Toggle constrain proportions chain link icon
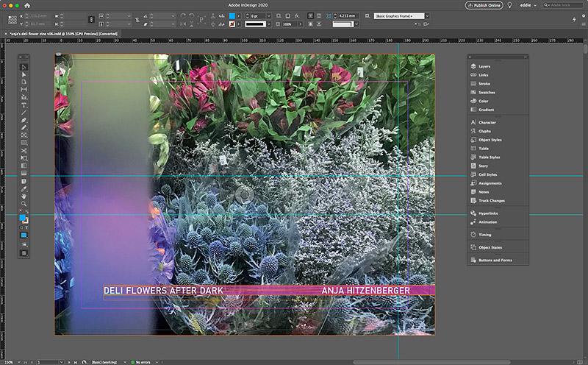The height and width of the screenshot is (365, 588). point(91,20)
